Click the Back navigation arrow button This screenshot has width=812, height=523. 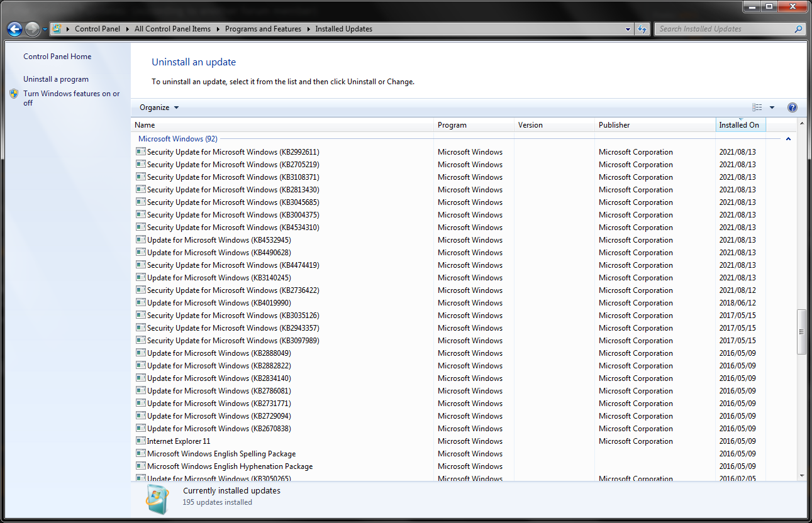(x=14, y=29)
